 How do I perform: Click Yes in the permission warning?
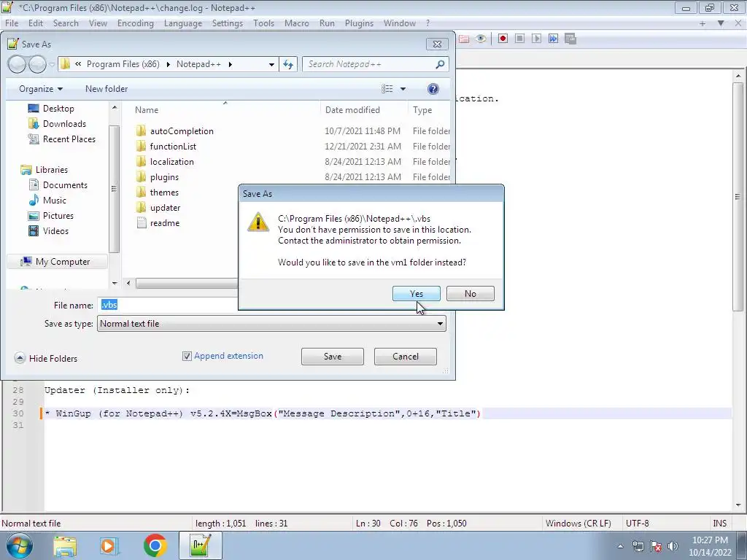click(x=417, y=293)
